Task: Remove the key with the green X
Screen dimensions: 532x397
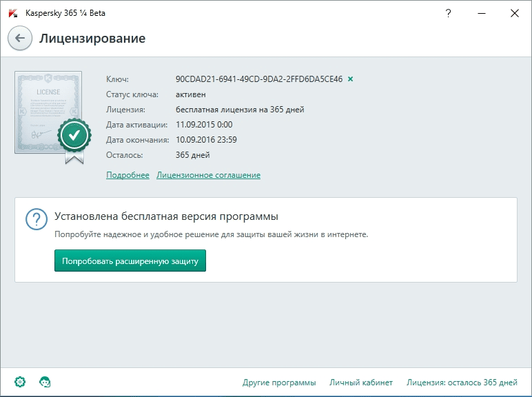Action: pos(351,79)
